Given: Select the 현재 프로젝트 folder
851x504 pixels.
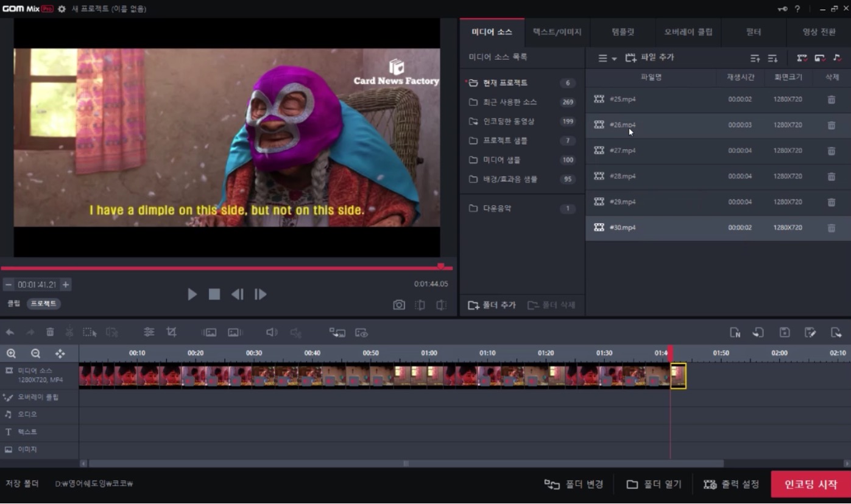Looking at the screenshot, I should click(x=522, y=83).
